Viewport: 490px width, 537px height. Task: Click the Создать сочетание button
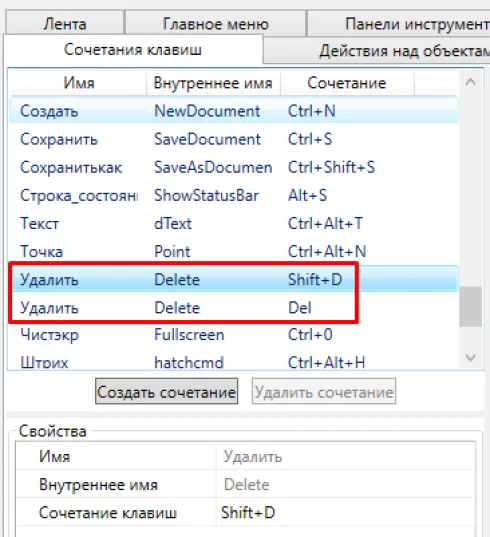click(x=166, y=391)
